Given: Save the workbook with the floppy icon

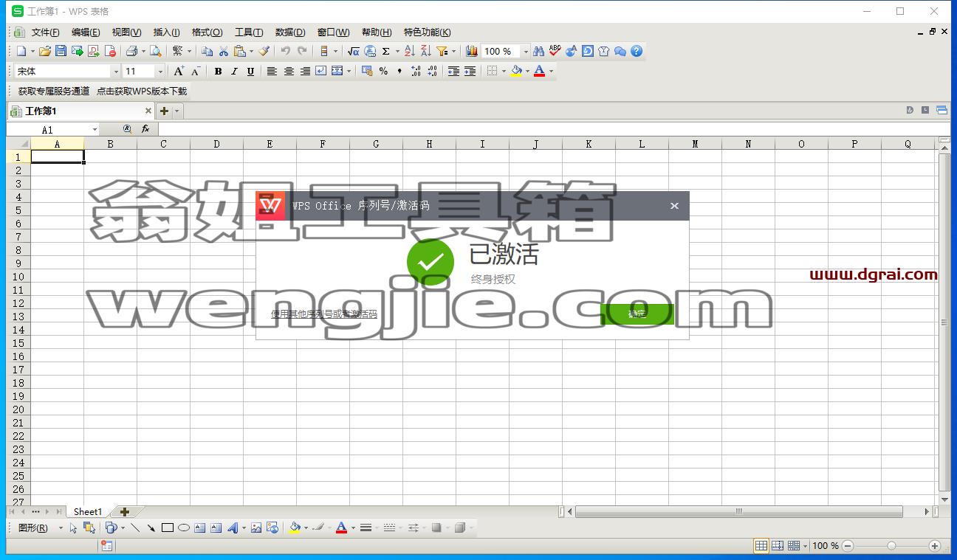Looking at the screenshot, I should click(61, 52).
